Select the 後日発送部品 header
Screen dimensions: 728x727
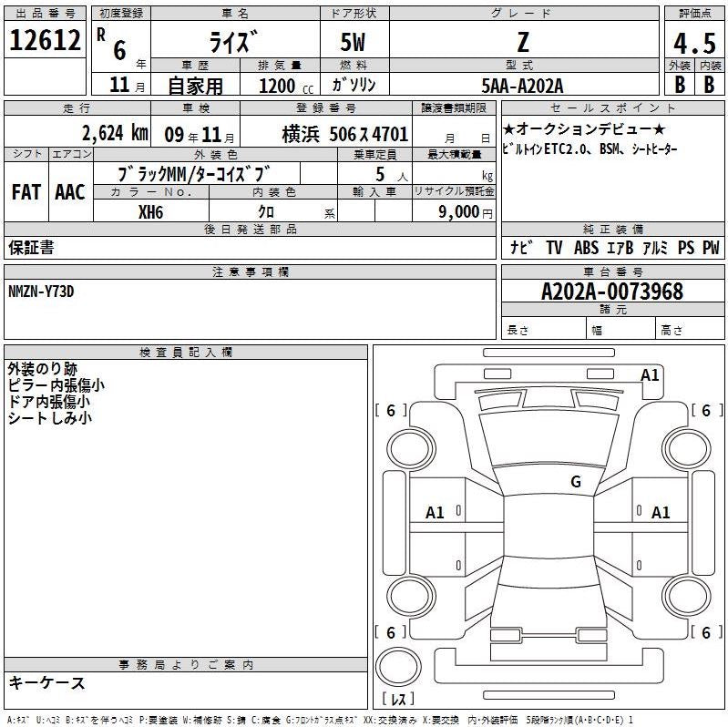point(250,230)
